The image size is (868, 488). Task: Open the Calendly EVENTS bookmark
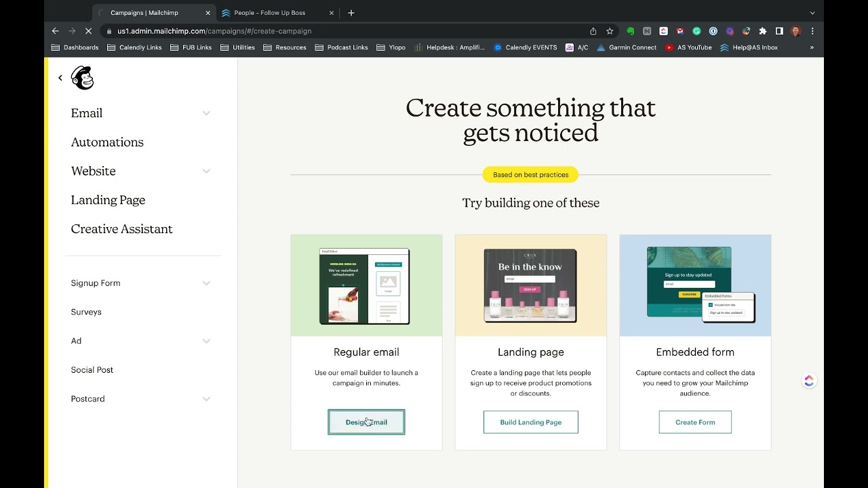[526, 47]
